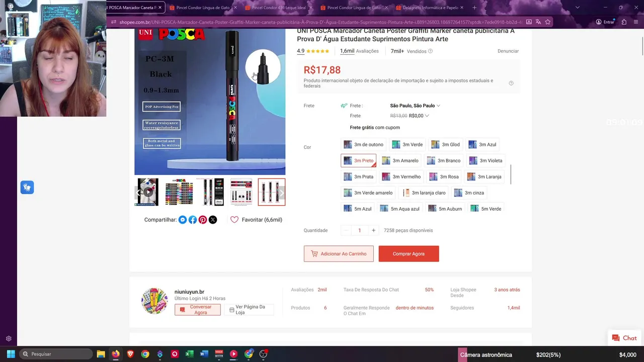Image resolution: width=644 pixels, height=362 pixels.
Task: Click info icon beside import tax notice
Action: tap(511, 83)
